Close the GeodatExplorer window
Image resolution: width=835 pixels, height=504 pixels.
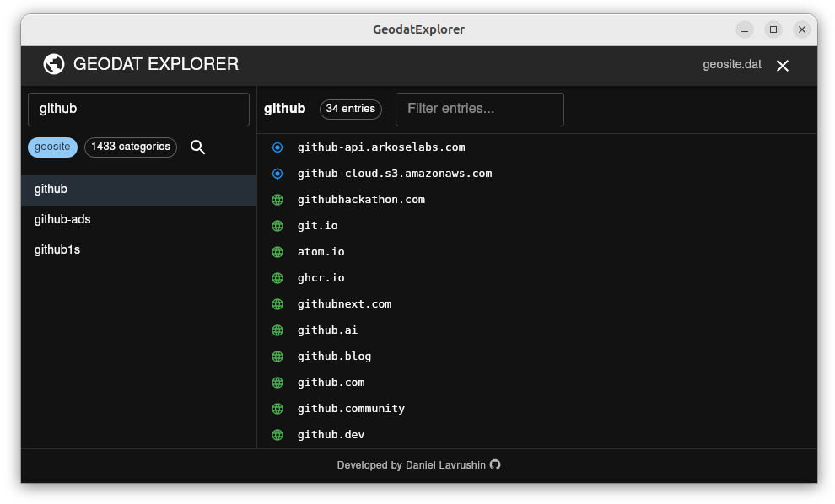(x=802, y=29)
